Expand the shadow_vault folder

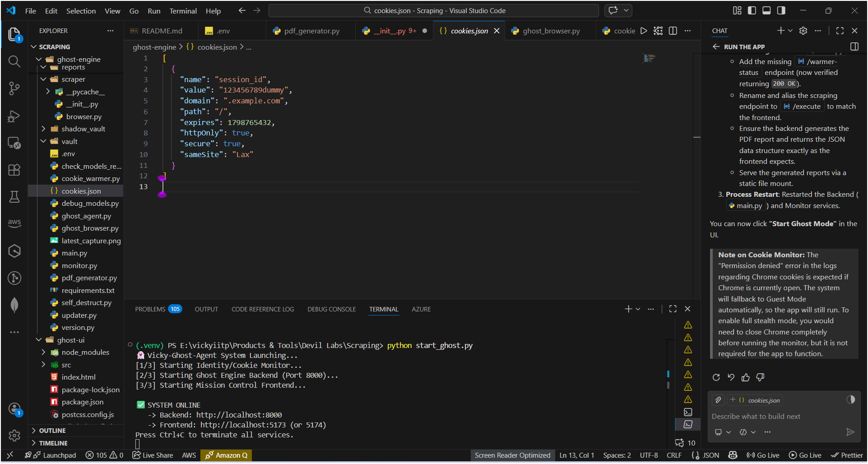pyautogui.click(x=83, y=129)
